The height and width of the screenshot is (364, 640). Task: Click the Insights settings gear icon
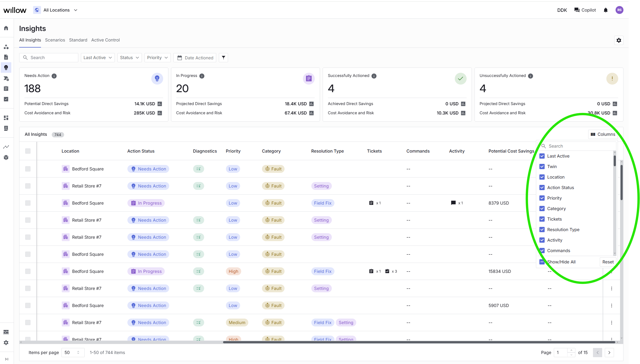pos(619,40)
